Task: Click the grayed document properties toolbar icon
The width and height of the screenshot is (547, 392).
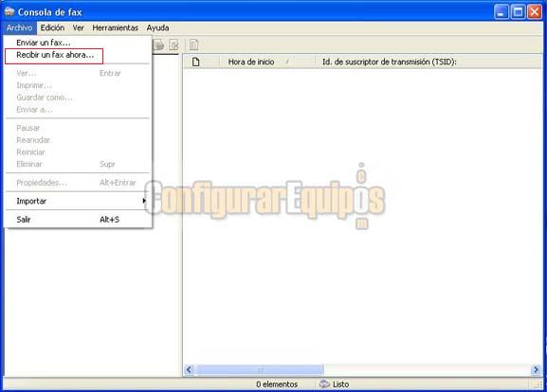Action: (194, 45)
